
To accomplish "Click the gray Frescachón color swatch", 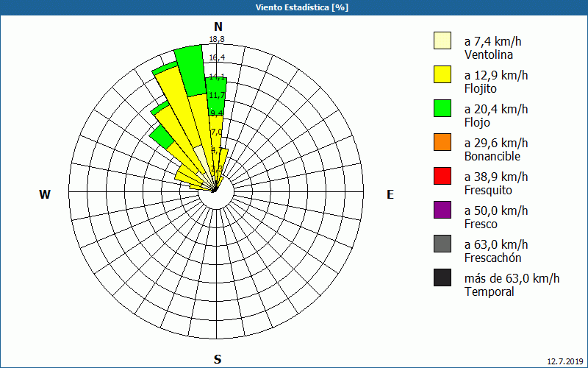I will tap(442, 244).
